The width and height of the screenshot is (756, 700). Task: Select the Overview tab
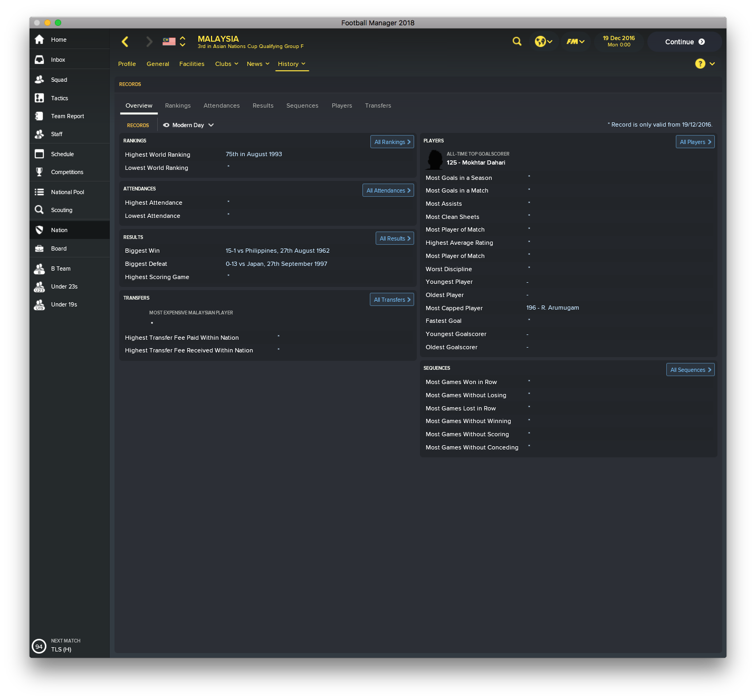click(x=139, y=106)
